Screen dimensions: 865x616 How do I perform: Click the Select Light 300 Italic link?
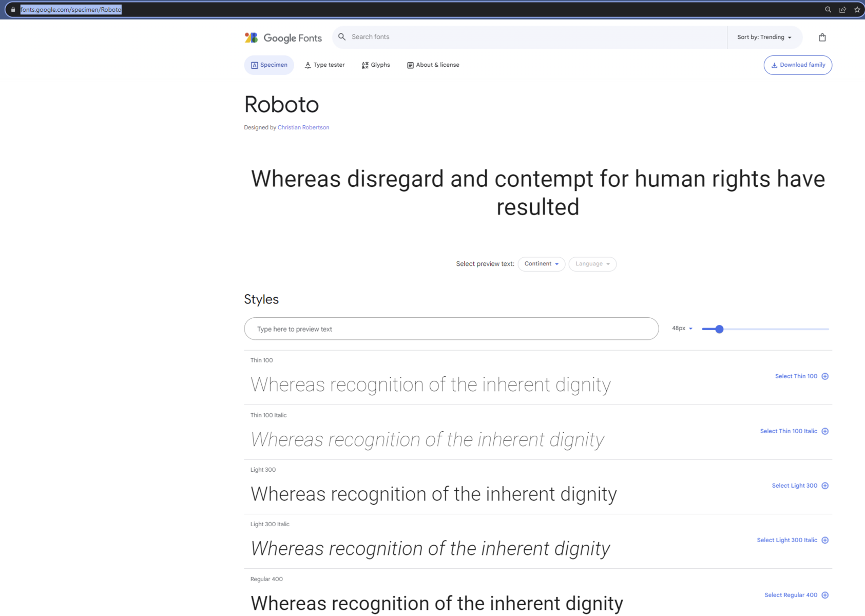[787, 540]
